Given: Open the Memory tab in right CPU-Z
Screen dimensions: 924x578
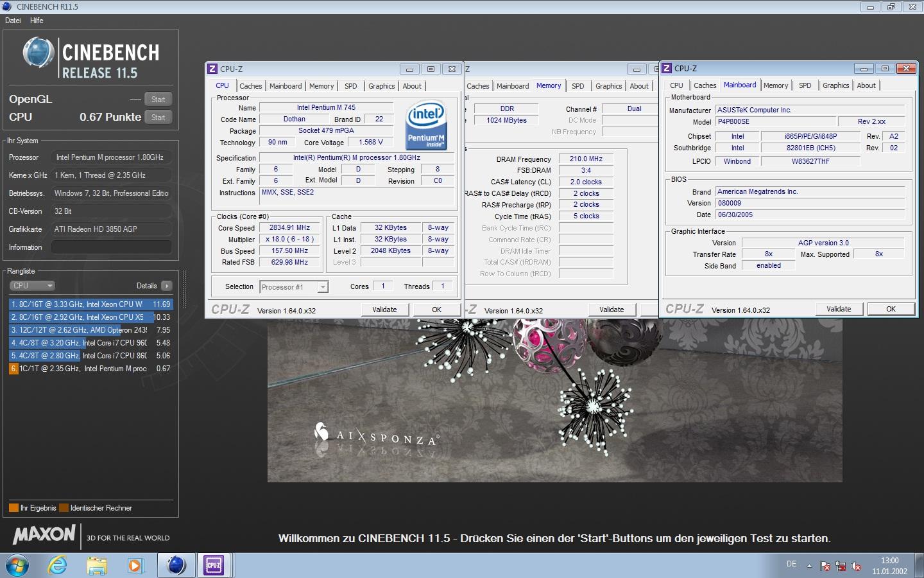Looking at the screenshot, I should (x=776, y=85).
